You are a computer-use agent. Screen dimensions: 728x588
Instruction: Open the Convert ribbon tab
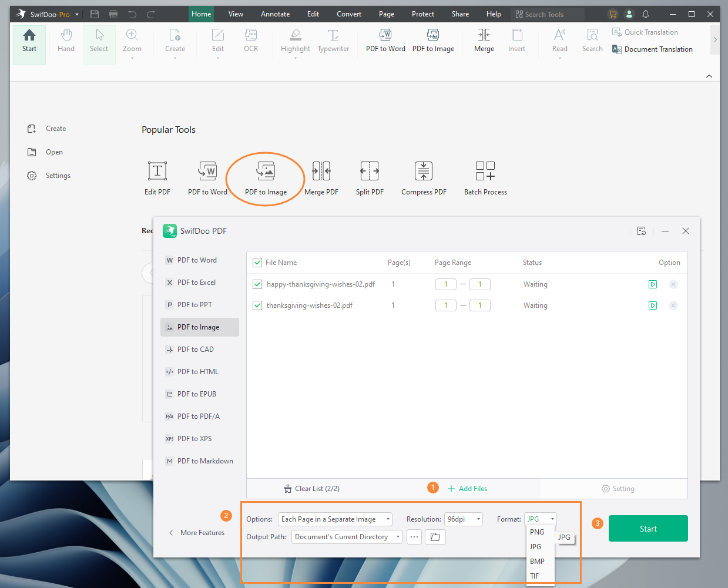(x=349, y=14)
